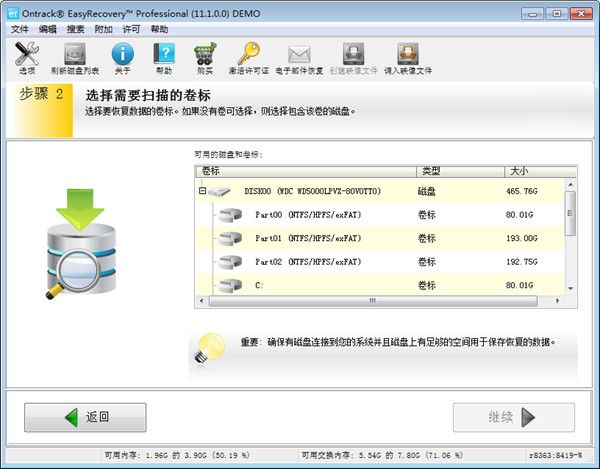This screenshot has height=469, width=600.
Task: Close the EasyRecovery window
Action: click(x=581, y=14)
